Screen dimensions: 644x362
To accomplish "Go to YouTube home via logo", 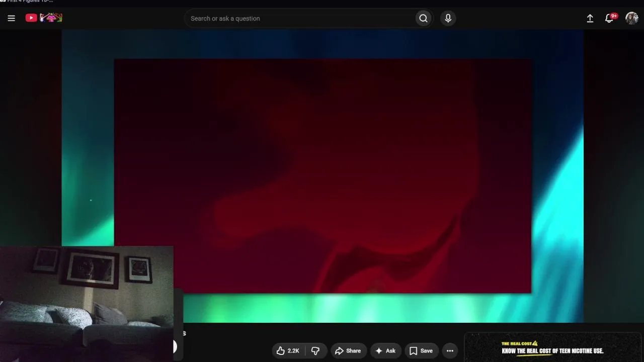I will (44, 18).
